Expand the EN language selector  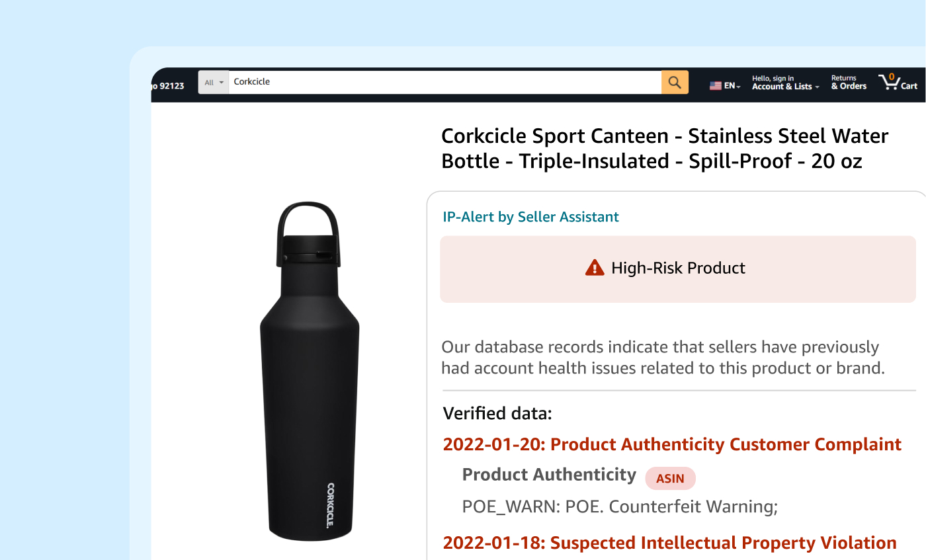point(732,86)
